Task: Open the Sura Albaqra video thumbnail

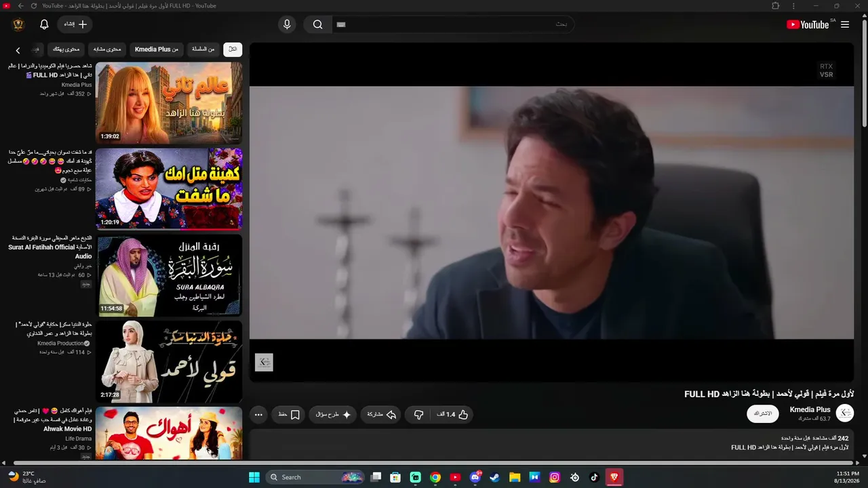Action: [169, 275]
